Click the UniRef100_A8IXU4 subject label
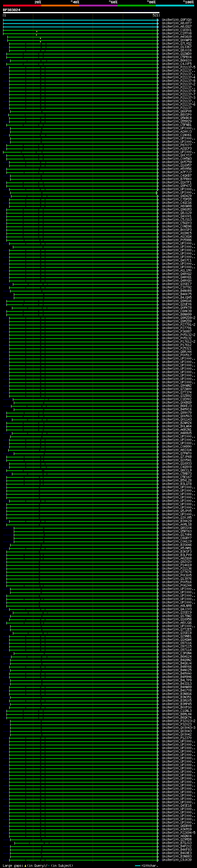Image resolution: width=197 pixels, height=868 pixels. 176,450
